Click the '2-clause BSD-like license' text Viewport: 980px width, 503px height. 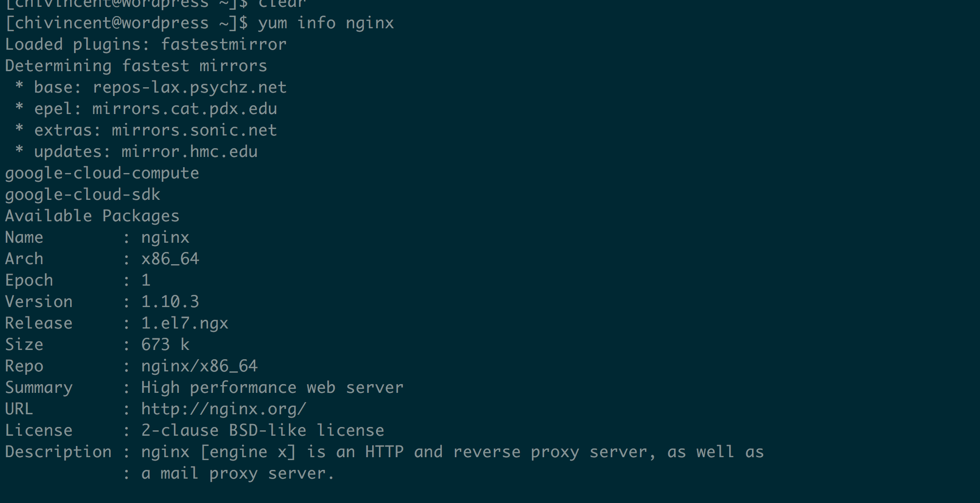263,430
